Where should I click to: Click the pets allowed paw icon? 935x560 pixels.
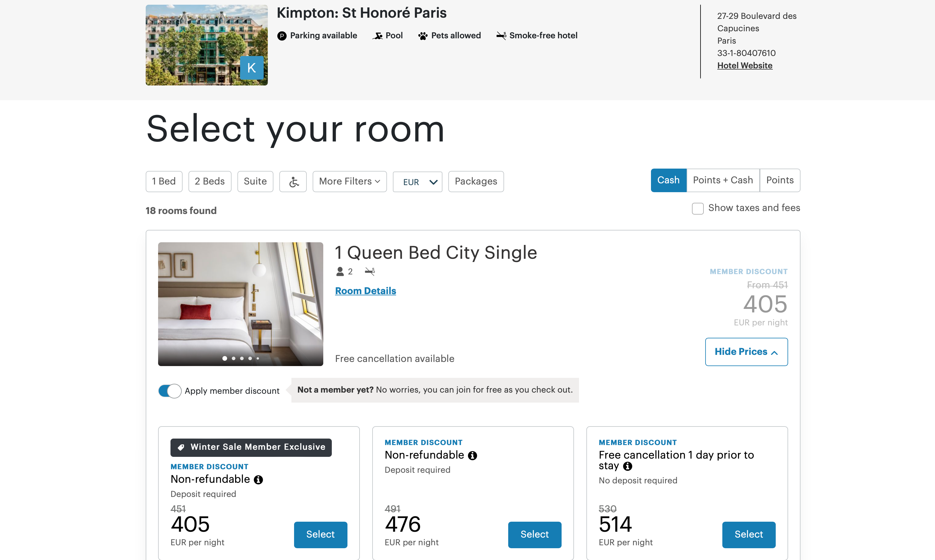423,36
